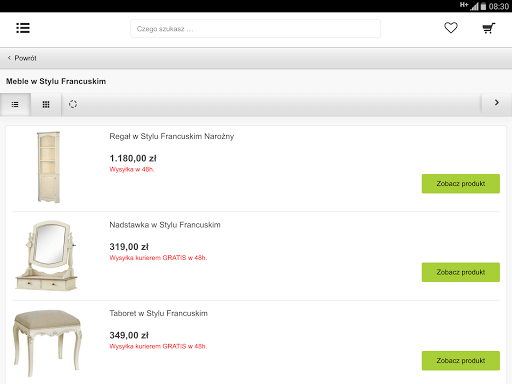Tap the signal strength status icon
This screenshot has width=512, height=384.
tap(474, 6)
